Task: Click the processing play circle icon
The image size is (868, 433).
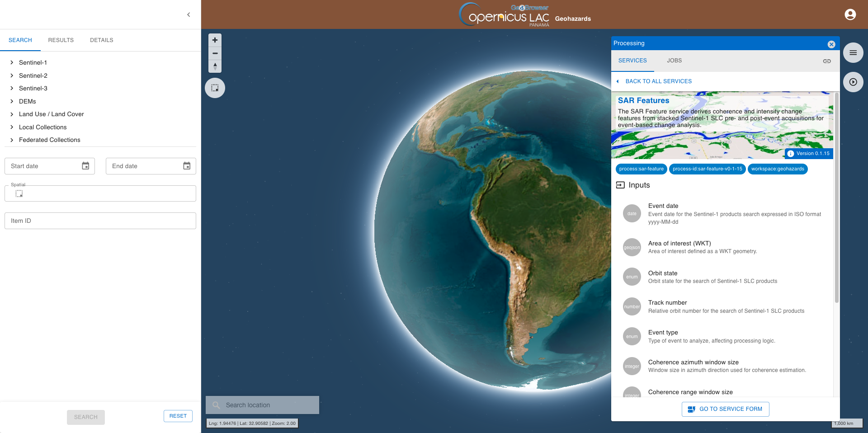Action: pyautogui.click(x=853, y=82)
